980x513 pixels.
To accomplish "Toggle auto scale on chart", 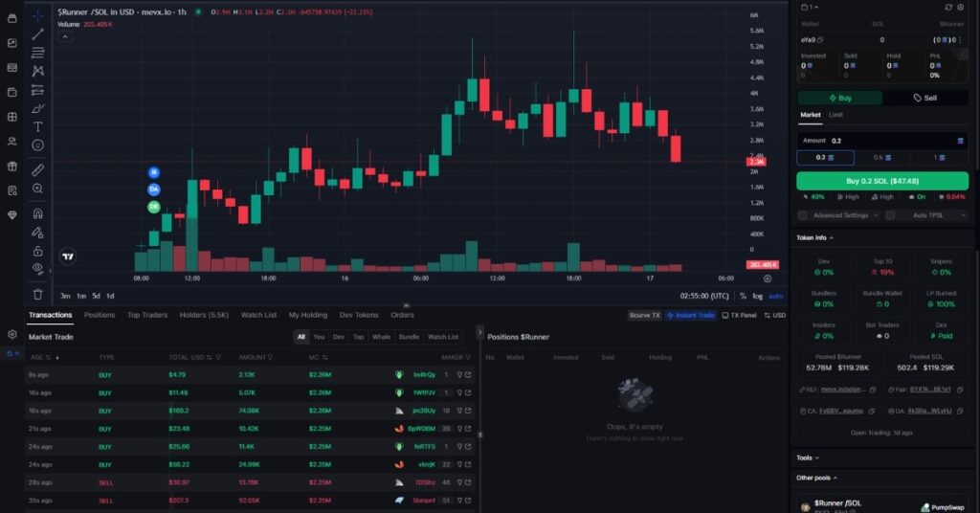I will (775, 296).
